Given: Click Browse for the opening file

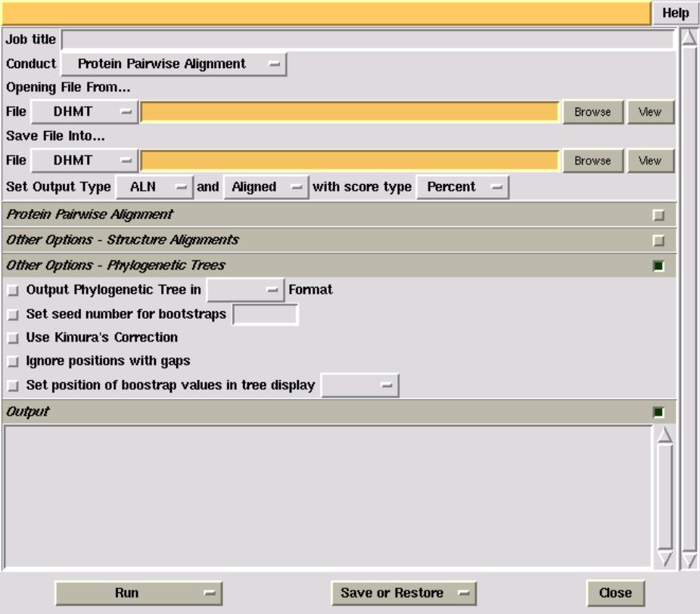Looking at the screenshot, I should (x=592, y=112).
